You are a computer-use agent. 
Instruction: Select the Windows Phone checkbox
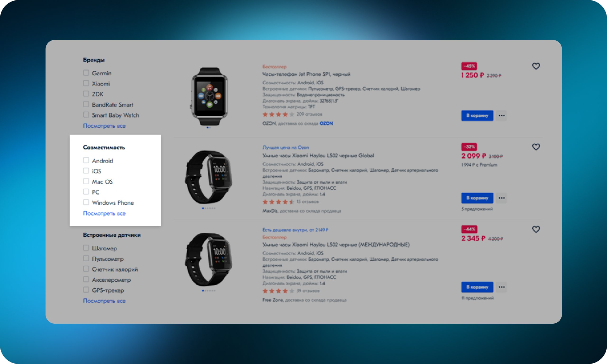[86, 202]
